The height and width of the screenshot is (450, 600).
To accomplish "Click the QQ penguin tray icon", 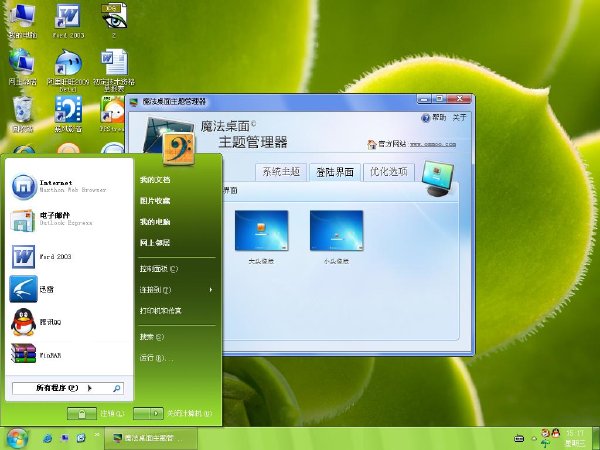I will 555,433.
